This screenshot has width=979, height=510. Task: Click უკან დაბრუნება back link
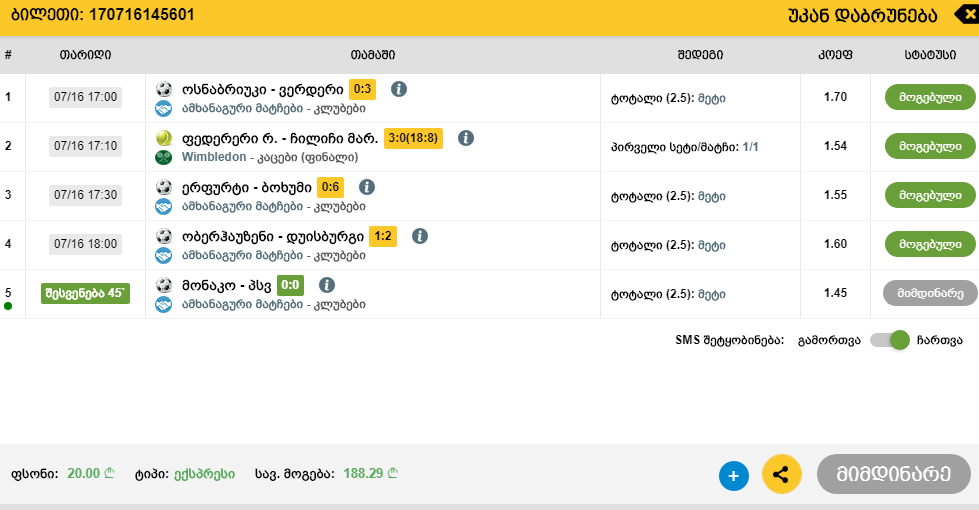click(x=863, y=15)
